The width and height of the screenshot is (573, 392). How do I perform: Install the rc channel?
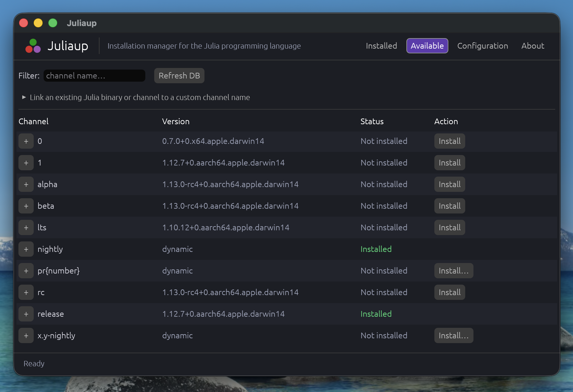[x=450, y=292]
